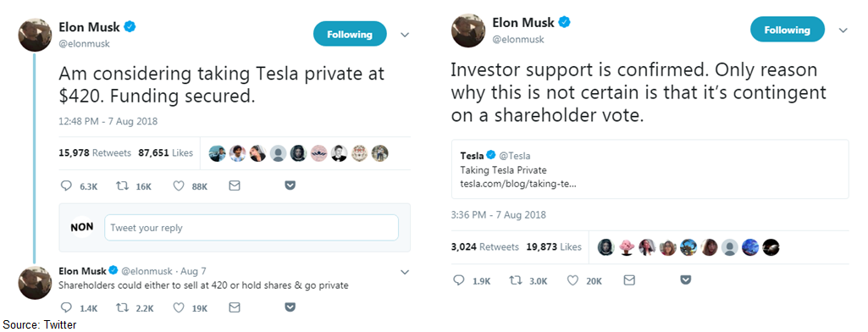
Task: Open the @elonmusk handle in left tweet
Action: [x=84, y=44]
